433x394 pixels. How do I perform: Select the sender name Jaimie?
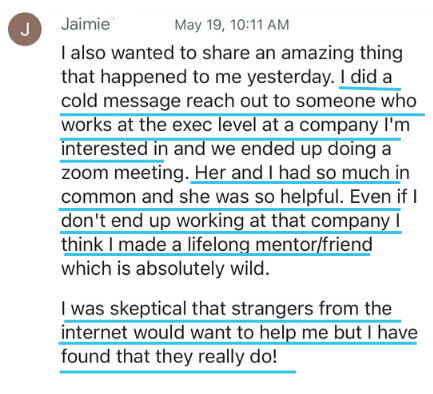point(85,24)
